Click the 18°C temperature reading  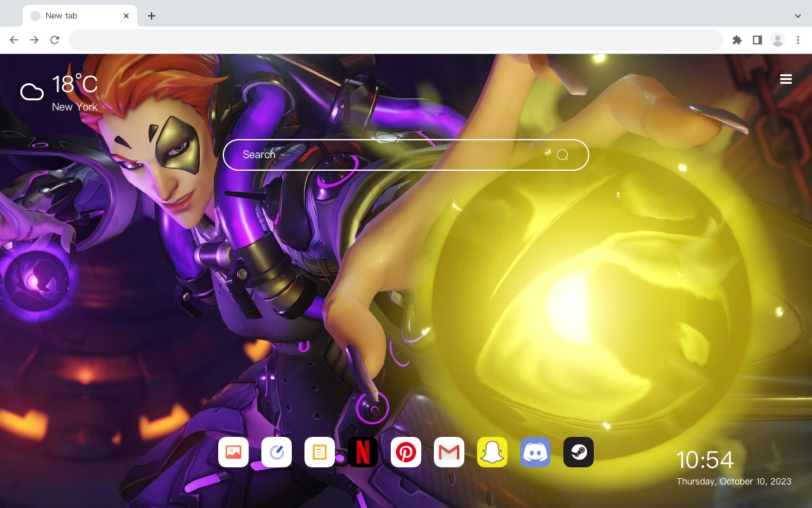75,85
